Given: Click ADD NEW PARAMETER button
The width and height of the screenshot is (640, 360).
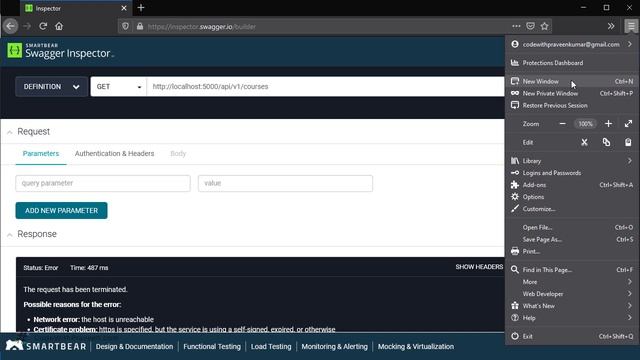Looking at the screenshot, I should [x=62, y=211].
